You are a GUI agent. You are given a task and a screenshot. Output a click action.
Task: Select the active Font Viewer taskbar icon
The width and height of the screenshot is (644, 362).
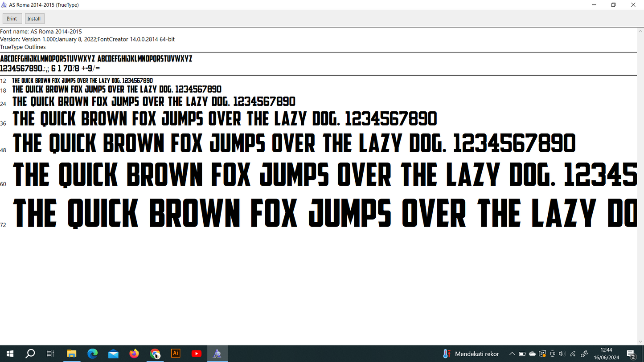pos(217,353)
